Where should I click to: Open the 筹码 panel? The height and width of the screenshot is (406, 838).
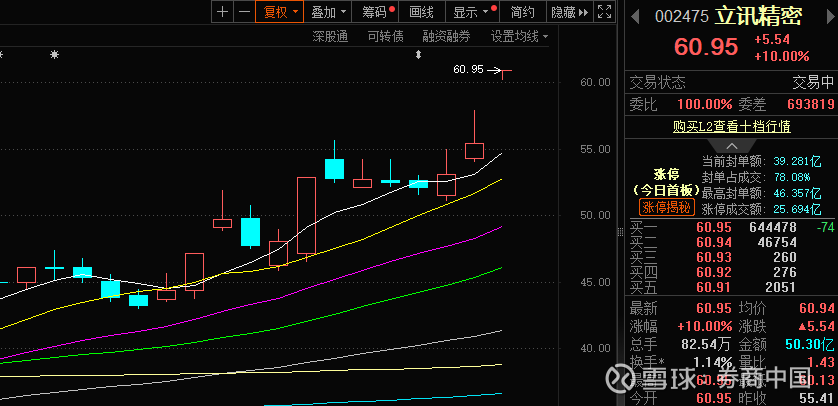(x=377, y=12)
